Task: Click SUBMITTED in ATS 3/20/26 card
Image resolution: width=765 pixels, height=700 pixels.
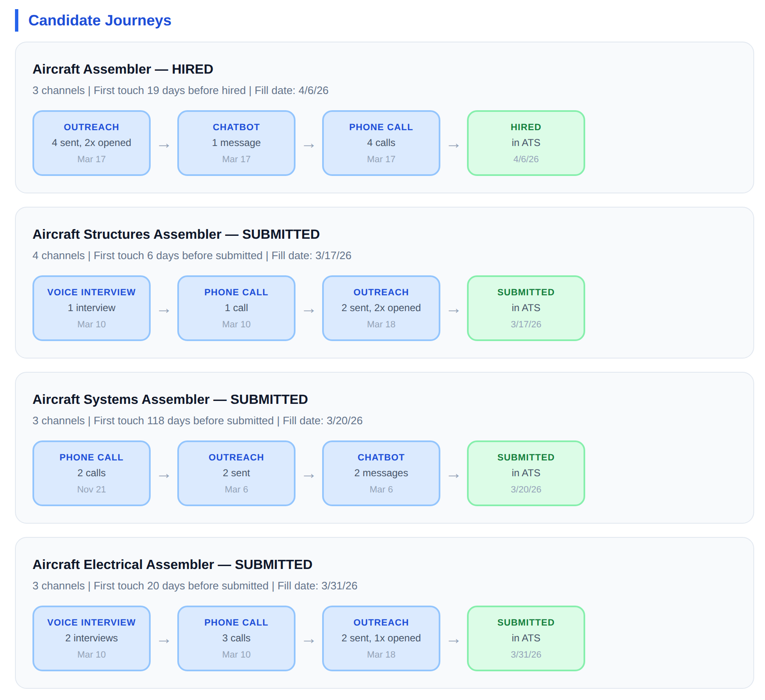Action: point(526,473)
